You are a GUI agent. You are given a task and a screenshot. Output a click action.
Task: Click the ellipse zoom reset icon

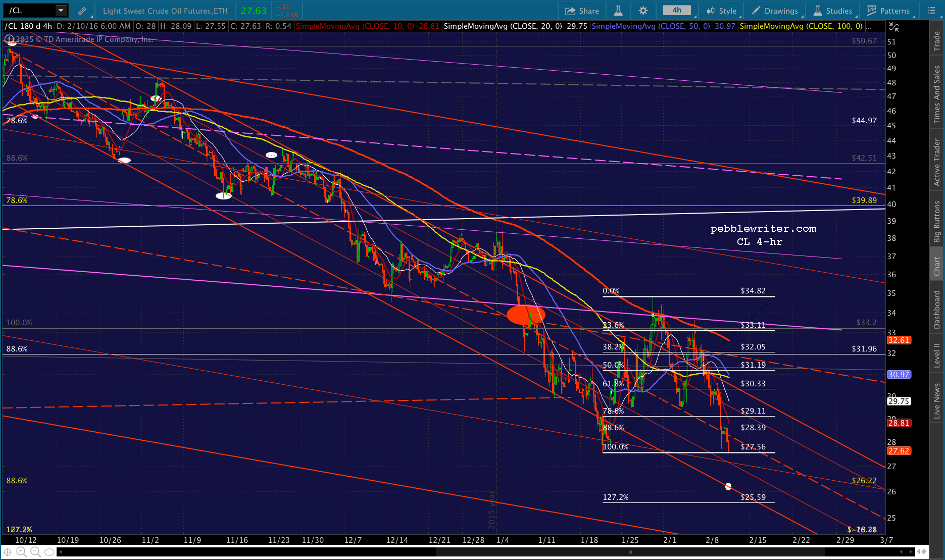tap(49, 552)
